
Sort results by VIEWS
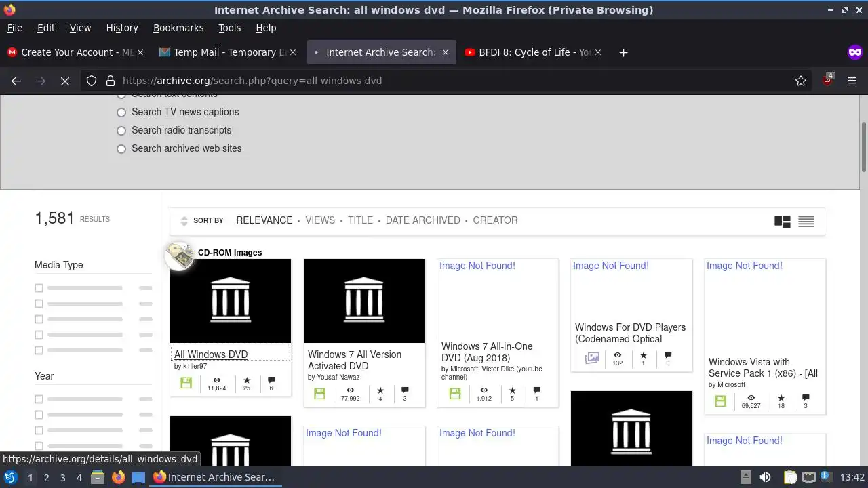[320, 220]
